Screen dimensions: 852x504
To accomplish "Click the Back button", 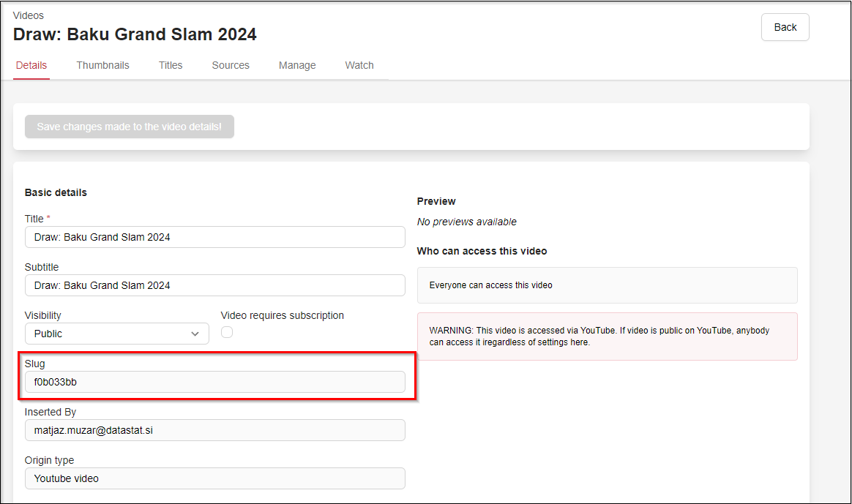I will (x=785, y=27).
